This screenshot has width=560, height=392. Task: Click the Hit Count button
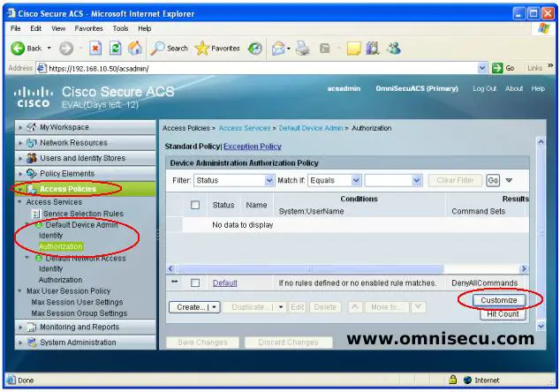pos(503,313)
